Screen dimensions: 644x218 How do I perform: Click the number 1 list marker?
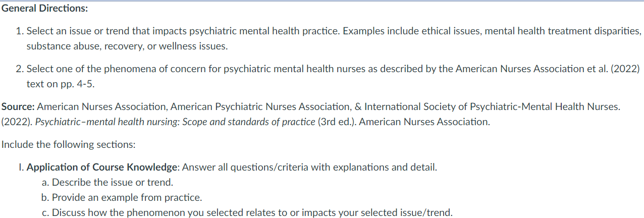19,31
